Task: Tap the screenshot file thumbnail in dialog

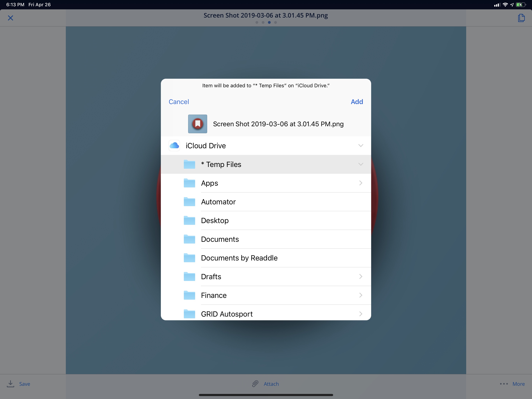Action: click(x=197, y=124)
